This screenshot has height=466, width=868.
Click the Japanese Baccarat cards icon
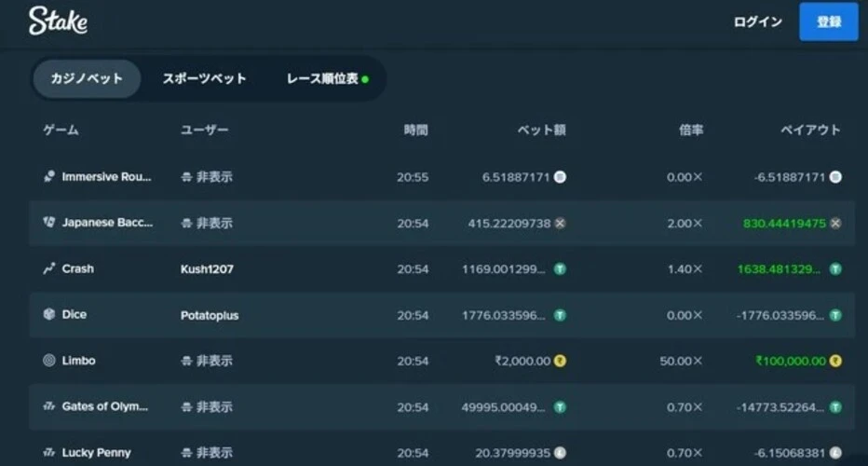coord(49,223)
